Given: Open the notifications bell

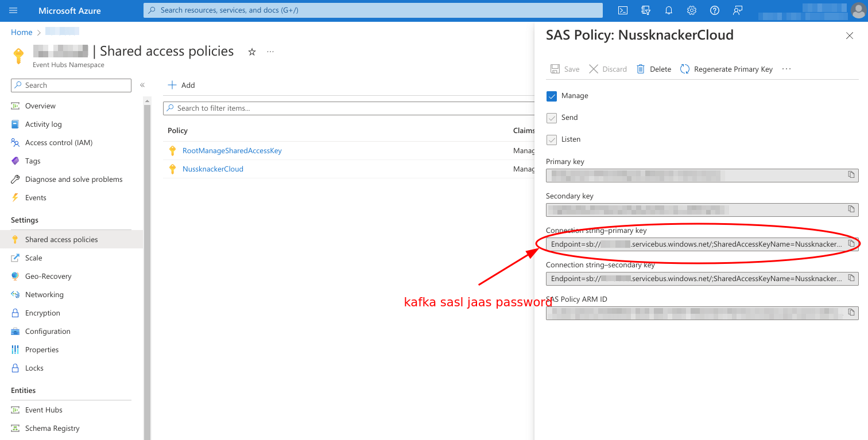Looking at the screenshot, I should (x=669, y=10).
